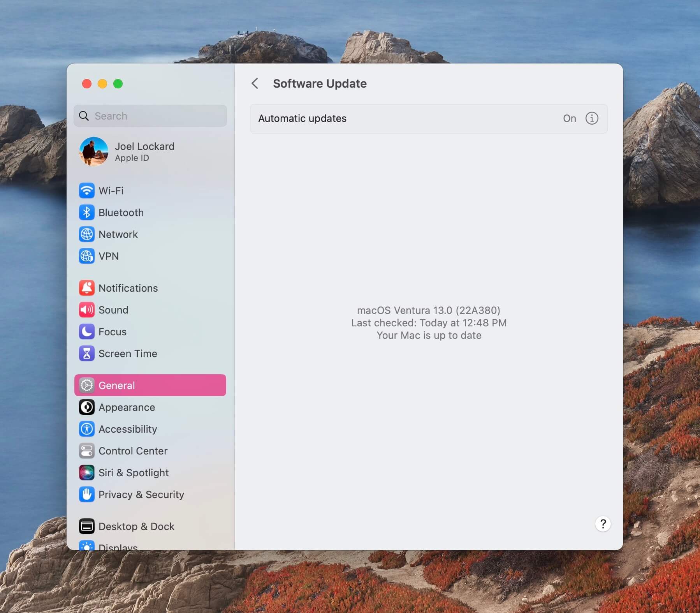The width and height of the screenshot is (700, 613).
Task: Open Notifications bell icon
Action: [x=86, y=288]
